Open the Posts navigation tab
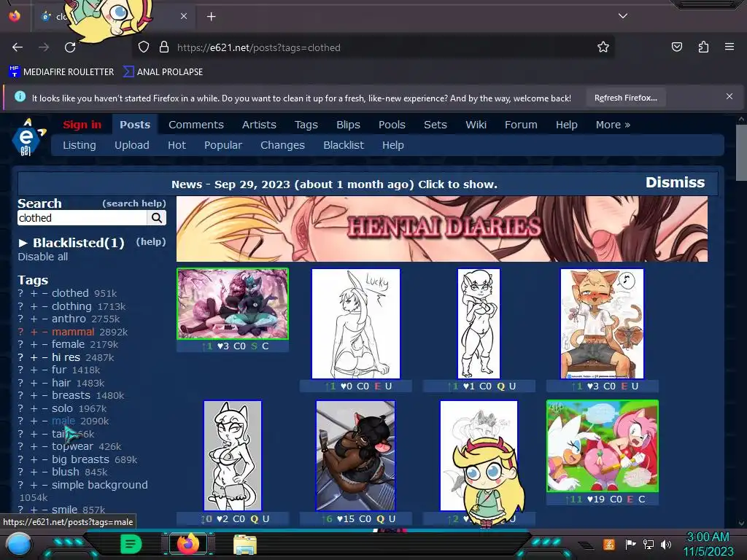 135,125
